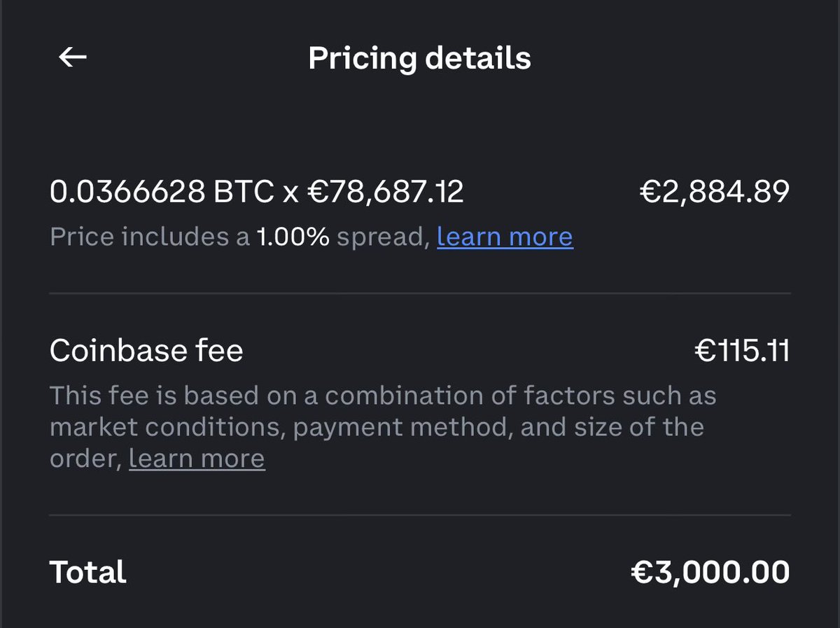The height and width of the screenshot is (628, 840).
Task: Open the spread "learn more" link
Action: click(505, 237)
